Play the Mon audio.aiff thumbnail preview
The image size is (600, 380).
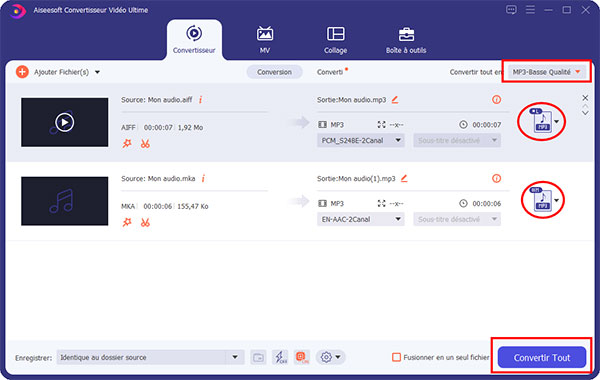[64, 122]
